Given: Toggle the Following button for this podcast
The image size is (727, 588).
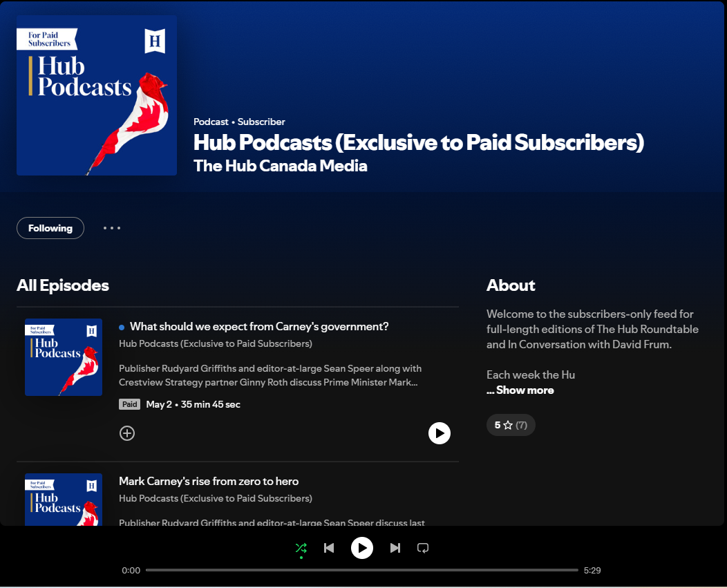Looking at the screenshot, I should point(50,228).
